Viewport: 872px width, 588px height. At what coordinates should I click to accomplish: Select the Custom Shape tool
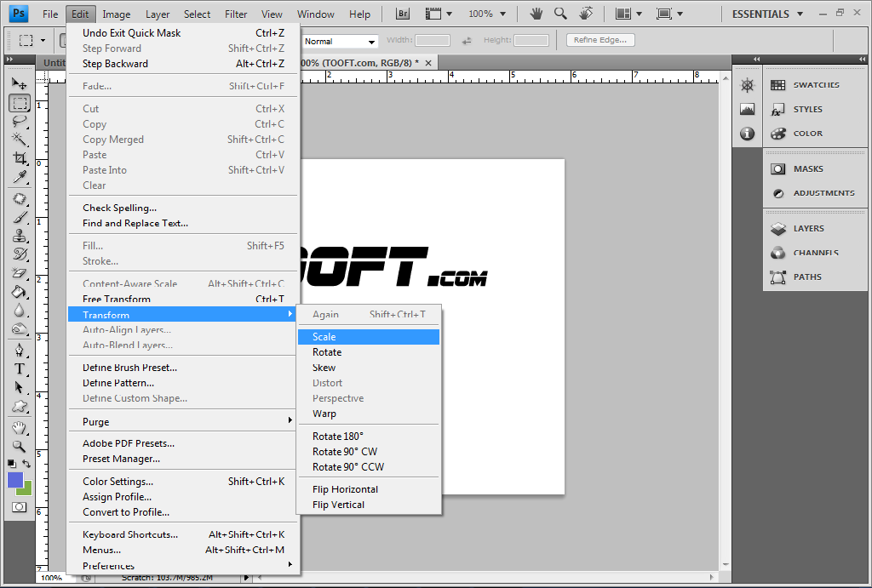[x=20, y=406]
